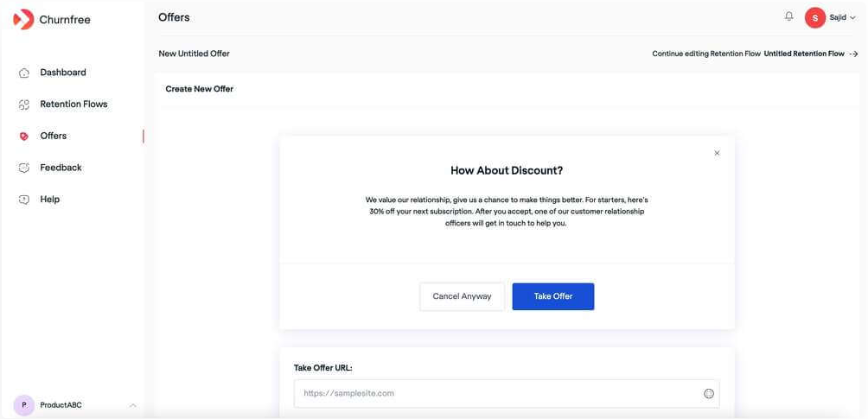Click the Churnfree logo icon
Image resolution: width=868 pixels, height=419 pixels.
(x=23, y=19)
